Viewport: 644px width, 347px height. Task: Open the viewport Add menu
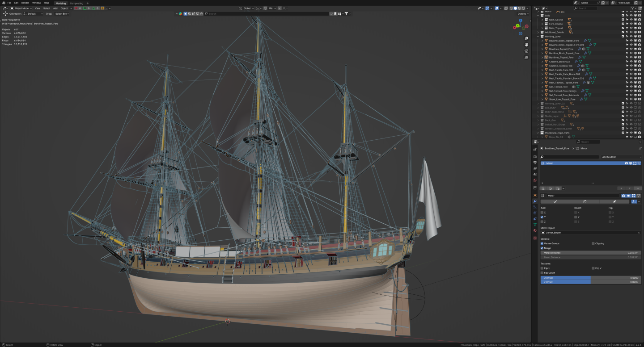tap(55, 8)
